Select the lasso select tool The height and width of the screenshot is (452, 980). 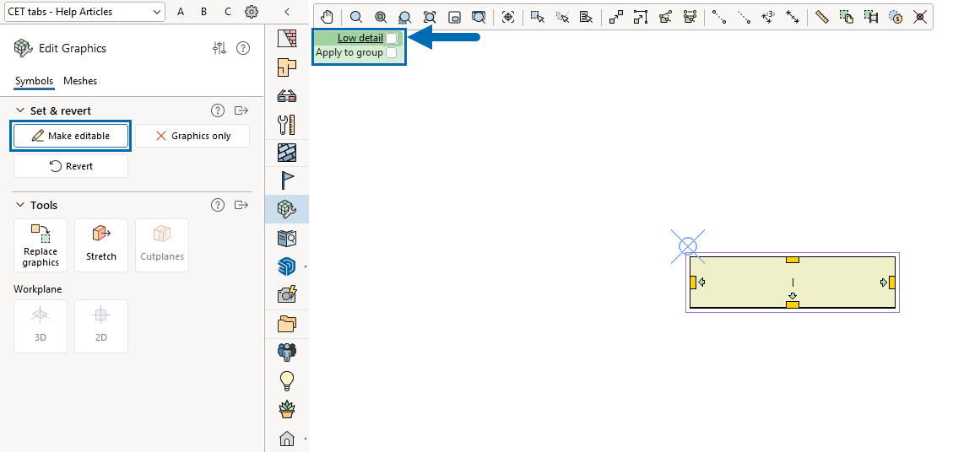click(x=562, y=17)
